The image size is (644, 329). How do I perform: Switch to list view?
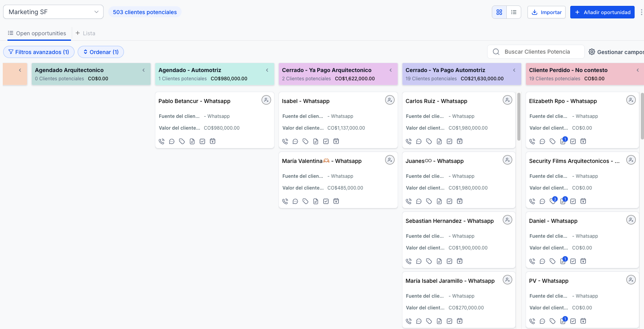[514, 12]
